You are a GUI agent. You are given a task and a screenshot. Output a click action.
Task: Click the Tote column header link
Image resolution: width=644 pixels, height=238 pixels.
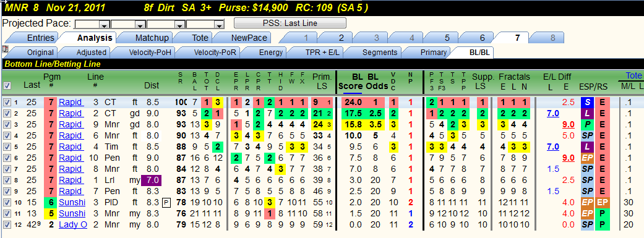pos(633,75)
